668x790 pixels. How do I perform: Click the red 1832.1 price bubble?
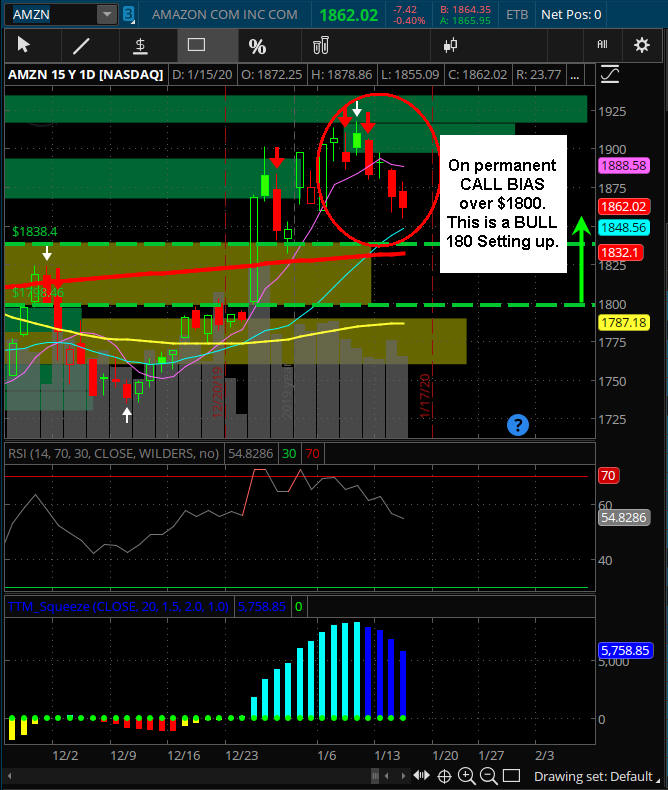tap(620, 253)
